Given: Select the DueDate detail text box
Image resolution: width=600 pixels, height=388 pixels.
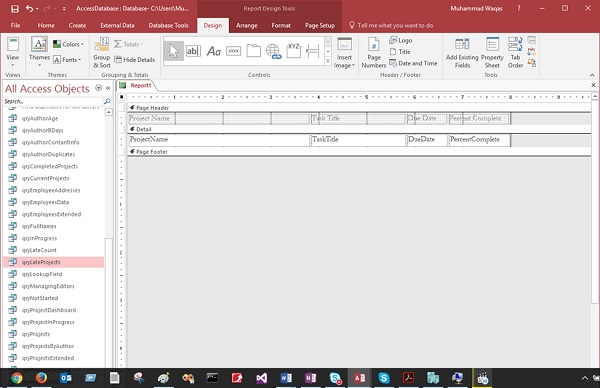Looking at the screenshot, I should 427,140.
